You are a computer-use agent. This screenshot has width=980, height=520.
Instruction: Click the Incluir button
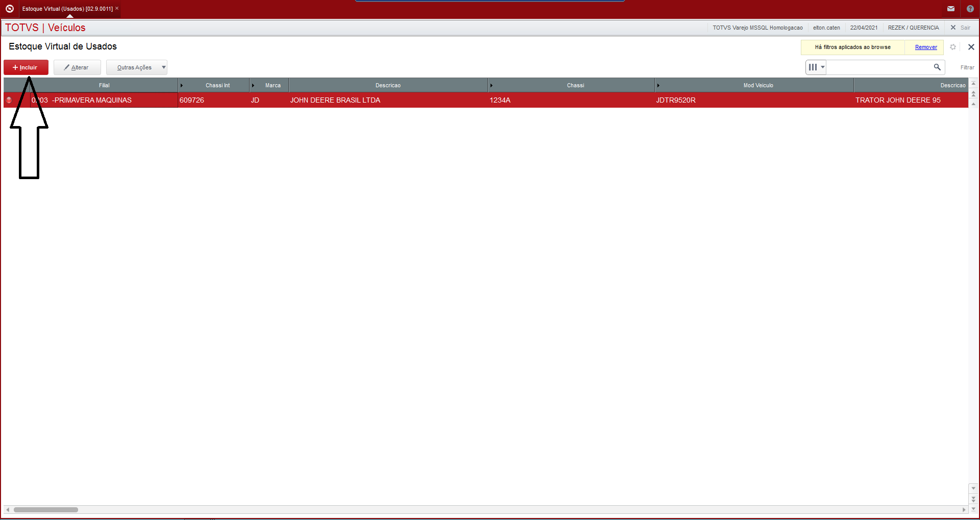[26, 67]
